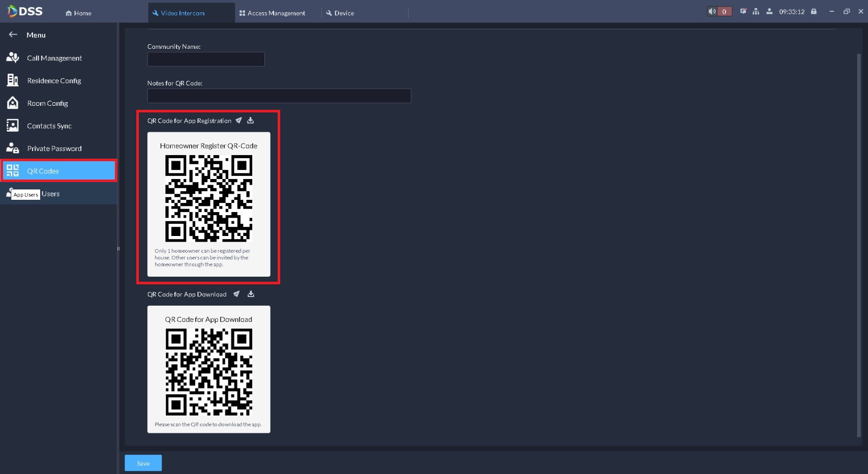Click the back arrow beside Menu
868x474 pixels.
coord(13,35)
